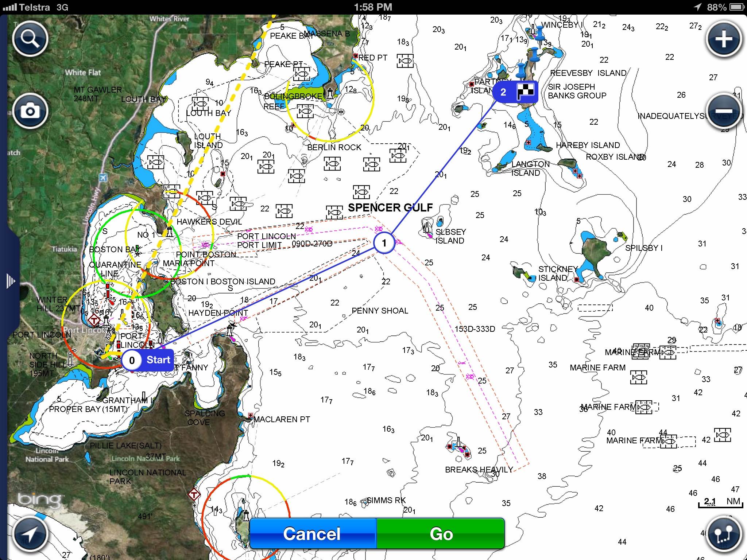Tap the airport icon on Lincoln Hwy
747x560 pixels.
103,177
